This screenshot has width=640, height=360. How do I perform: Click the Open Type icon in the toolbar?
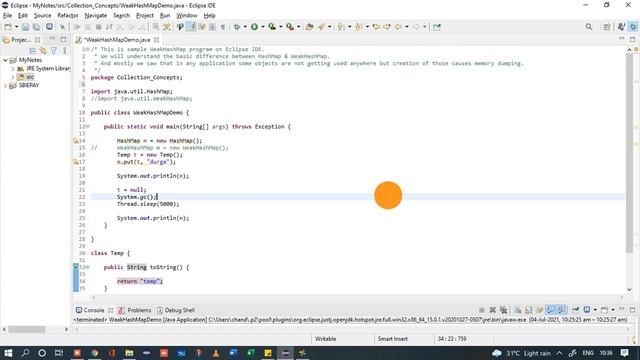click(309, 27)
